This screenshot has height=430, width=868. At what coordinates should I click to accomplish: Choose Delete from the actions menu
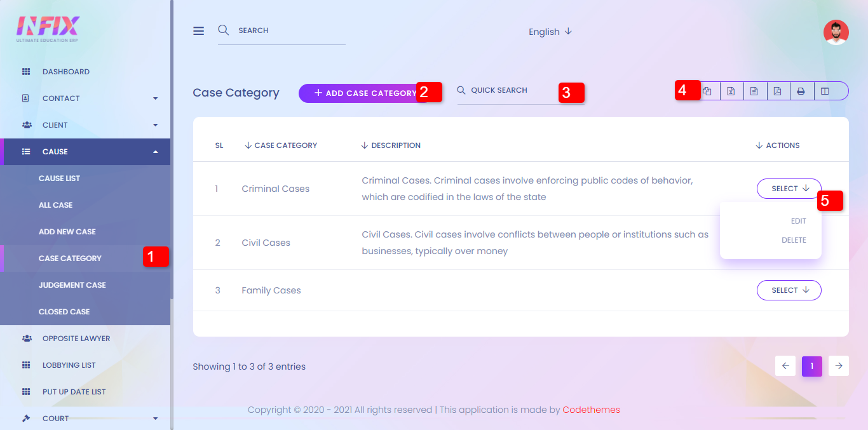794,240
